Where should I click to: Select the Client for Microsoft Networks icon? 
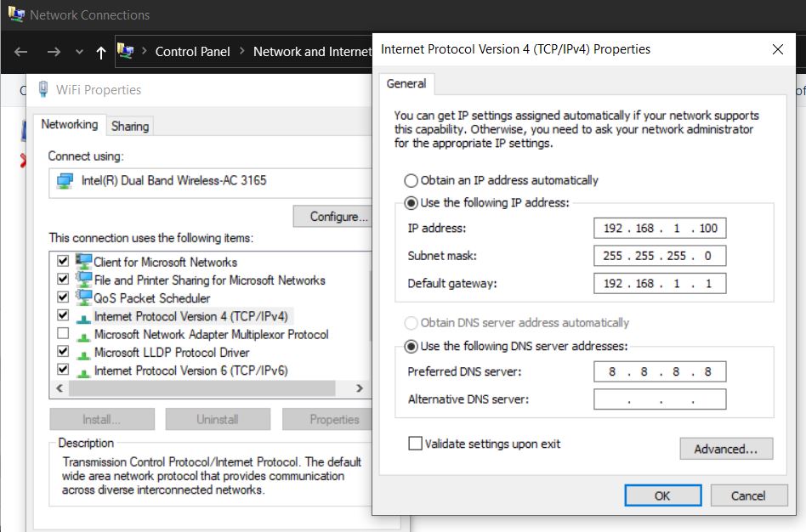(x=83, y=261)
